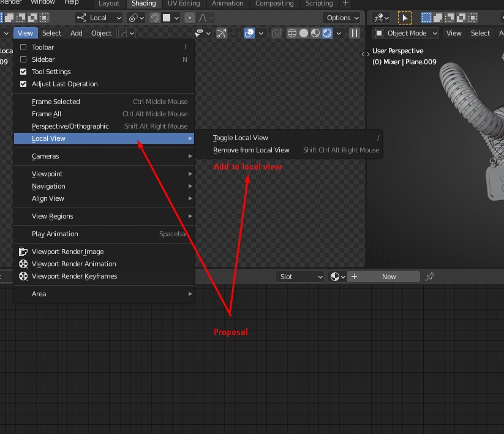Toggle the viewport gizmos button

point(222,33)
